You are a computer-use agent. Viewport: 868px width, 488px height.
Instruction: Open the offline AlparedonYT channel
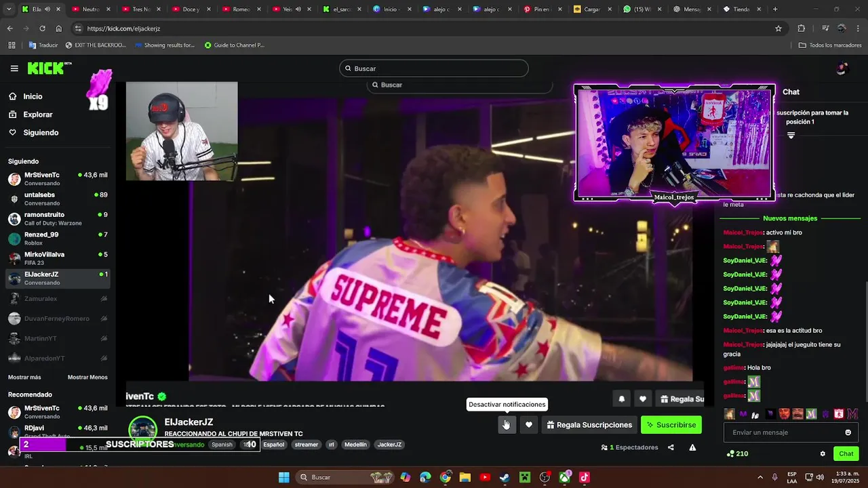pyautogui.click(x=58, y=358)
